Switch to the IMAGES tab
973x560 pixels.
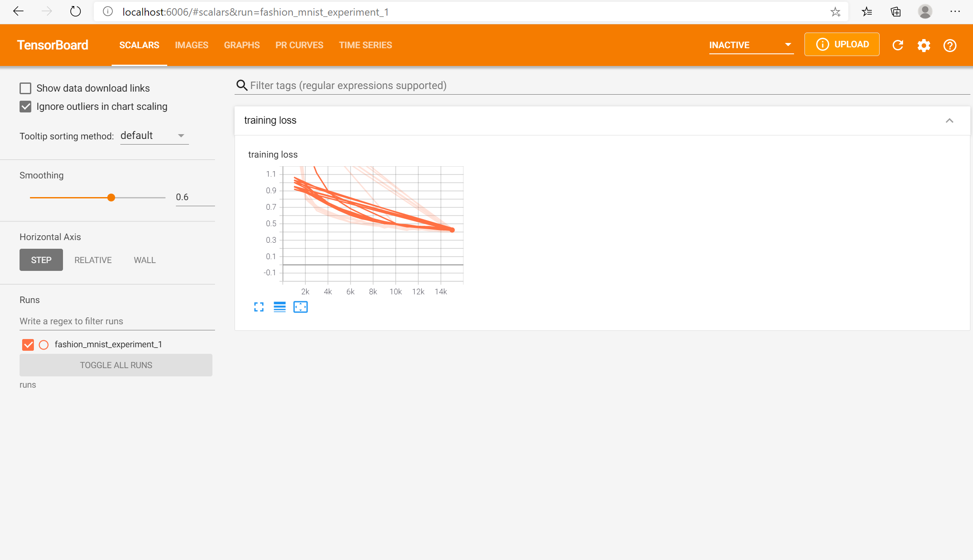(x=192, y=45)
